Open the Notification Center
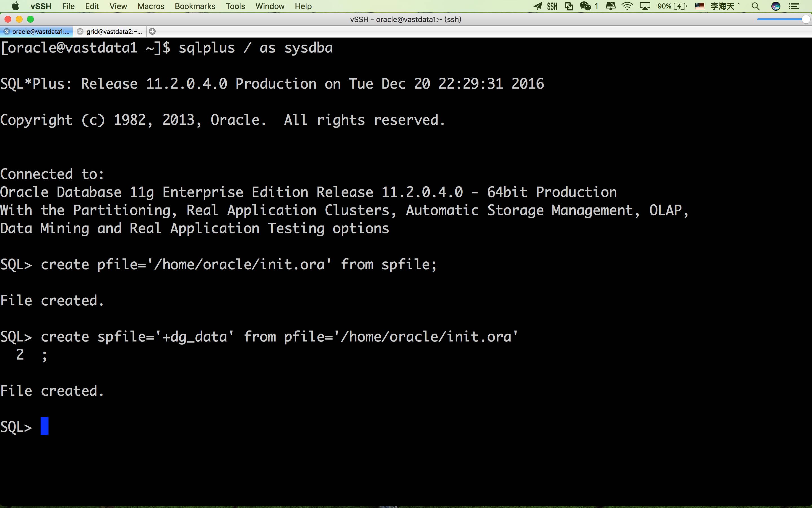This screenshot has width=812, height=508. point(794,6)
